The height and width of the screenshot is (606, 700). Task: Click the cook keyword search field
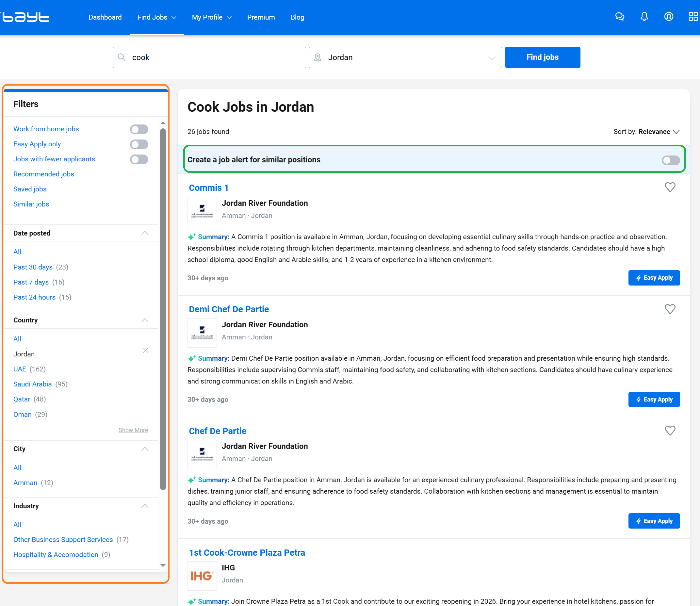(209, 57)
